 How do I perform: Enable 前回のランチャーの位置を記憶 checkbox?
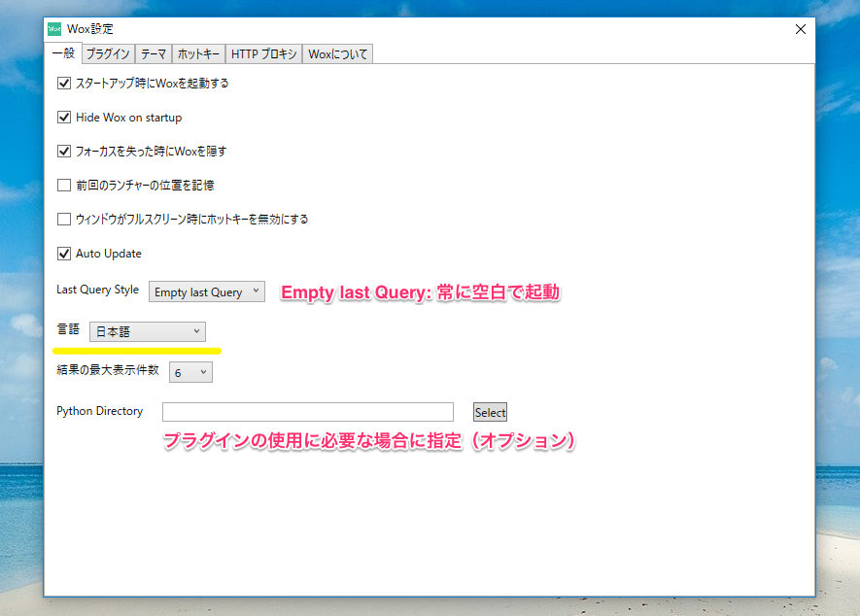[x=64, y=186]
